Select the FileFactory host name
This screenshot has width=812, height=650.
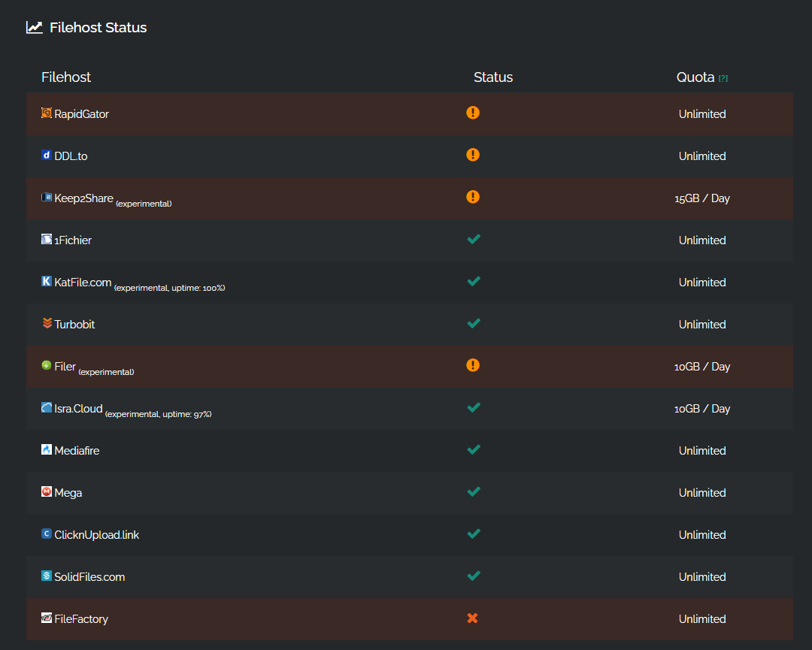[x=81, y=619]
